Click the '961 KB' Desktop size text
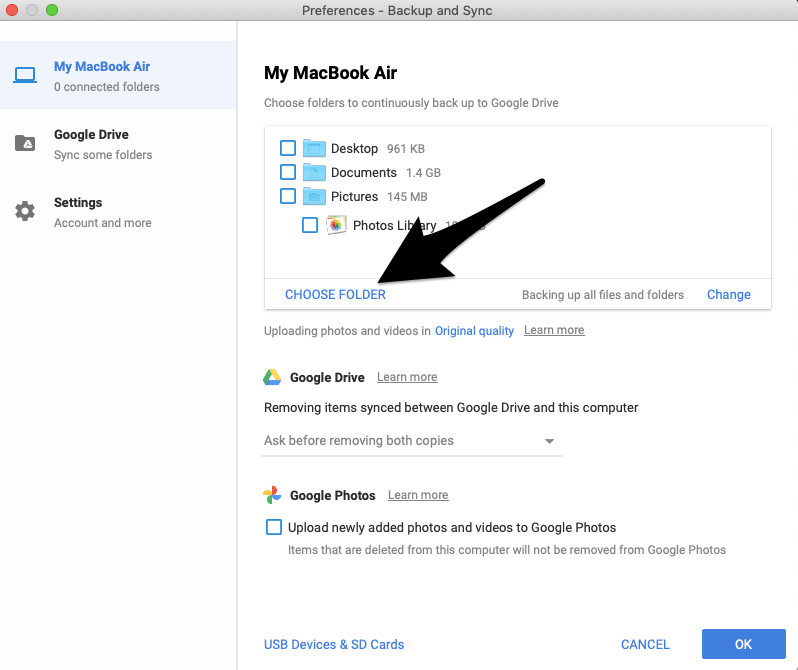 click(406, 149)
